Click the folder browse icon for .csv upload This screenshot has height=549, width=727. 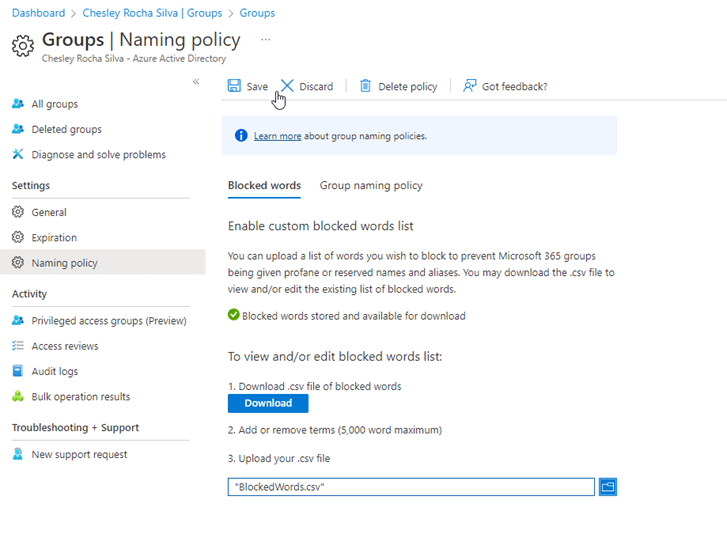click(608, 487)
